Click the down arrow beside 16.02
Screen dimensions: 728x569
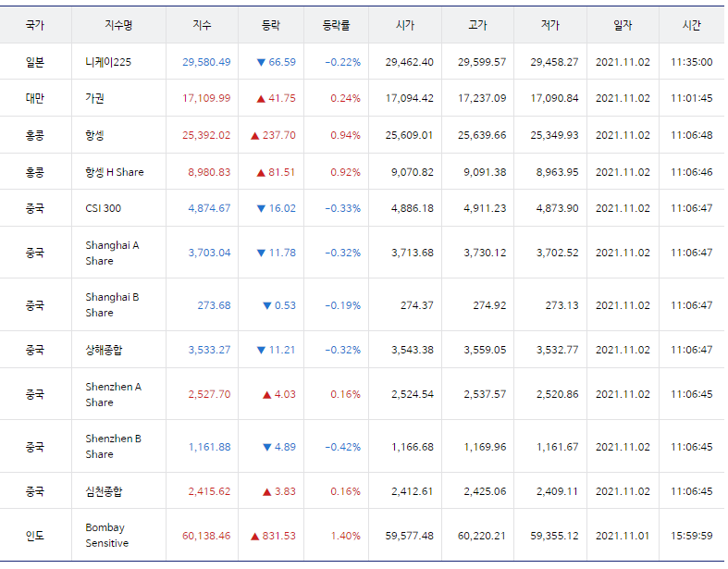coord(261,208)
